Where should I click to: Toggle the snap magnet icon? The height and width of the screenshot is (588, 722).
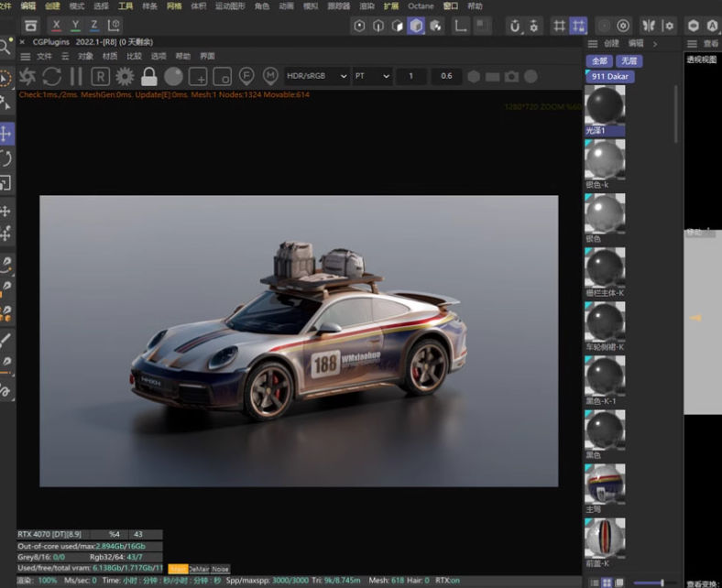(x=515, y=26)
